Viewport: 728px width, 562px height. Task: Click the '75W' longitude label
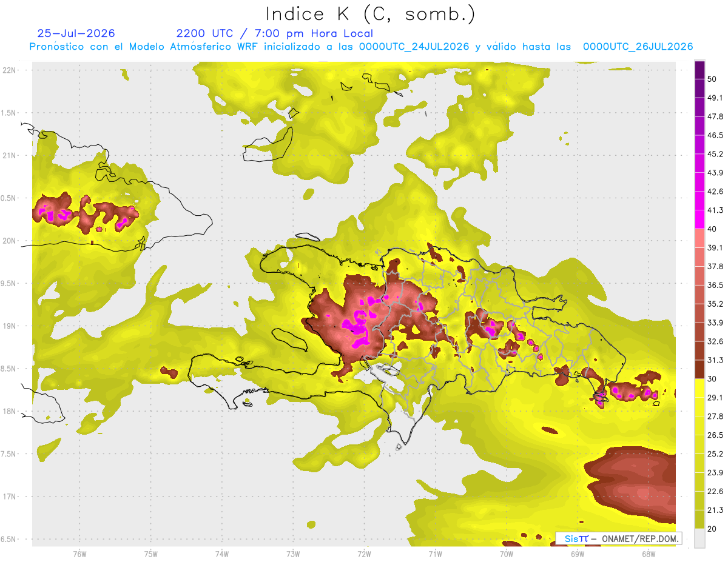click(150, 554)
